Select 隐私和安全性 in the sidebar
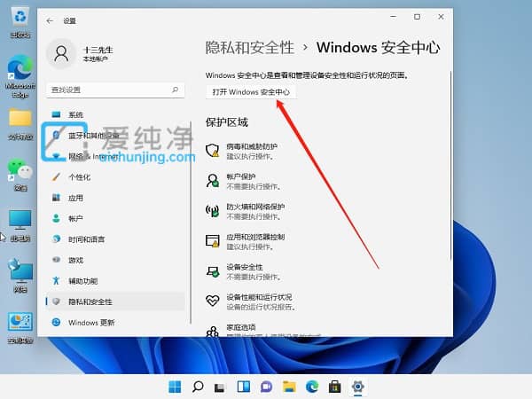 tap(115, 301)
